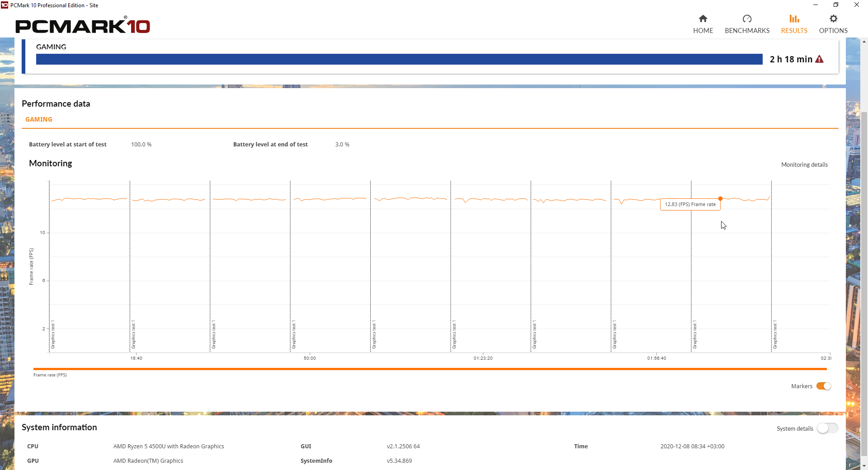Viewport: 868px width, 470px height.
Task: Click the PCMark 10 logo
Action: pos(83,25)
